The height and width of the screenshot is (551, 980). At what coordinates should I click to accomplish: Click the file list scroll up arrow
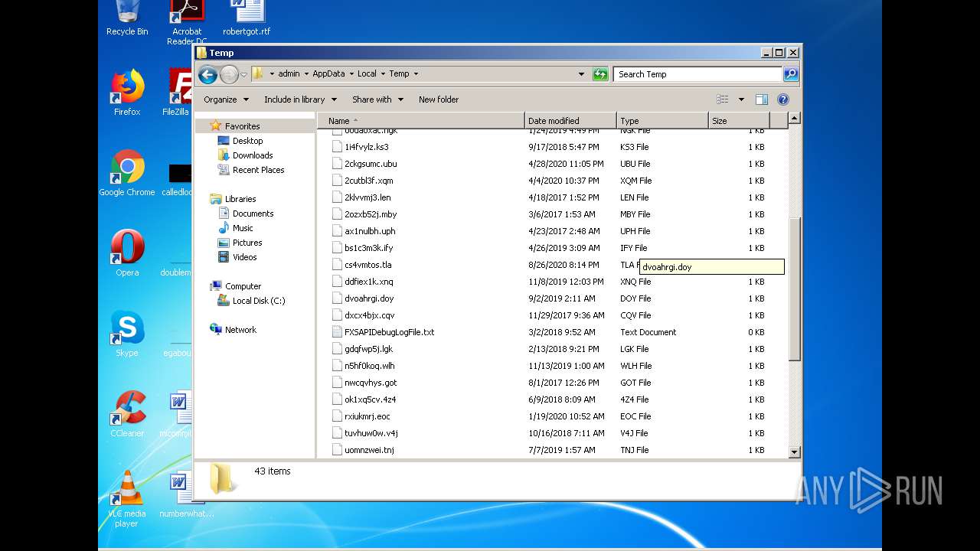pos(795,119)
